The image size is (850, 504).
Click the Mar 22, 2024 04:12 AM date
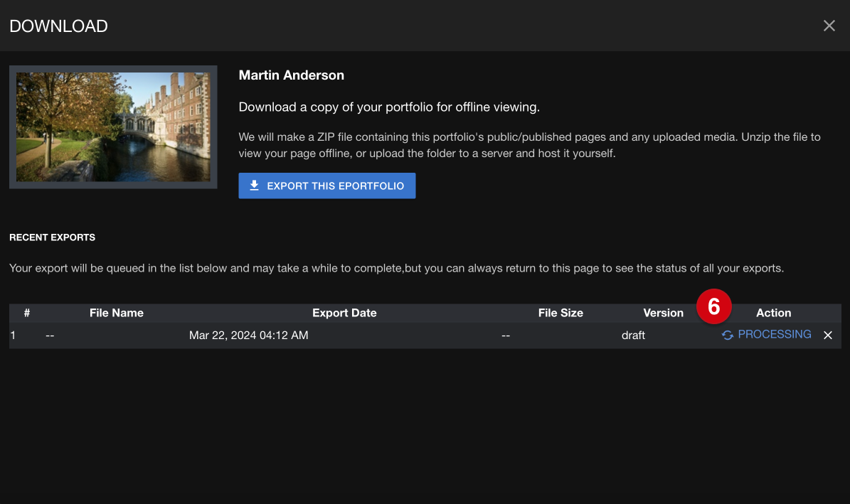tap(249, 336)
